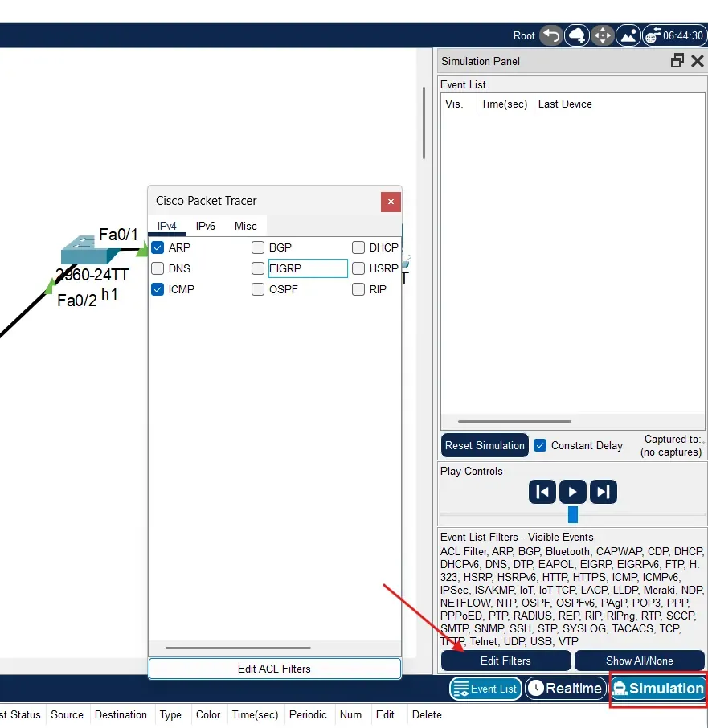708x728 pixels.
Task: Switch to the Misc filter tab
Action: 246,226
